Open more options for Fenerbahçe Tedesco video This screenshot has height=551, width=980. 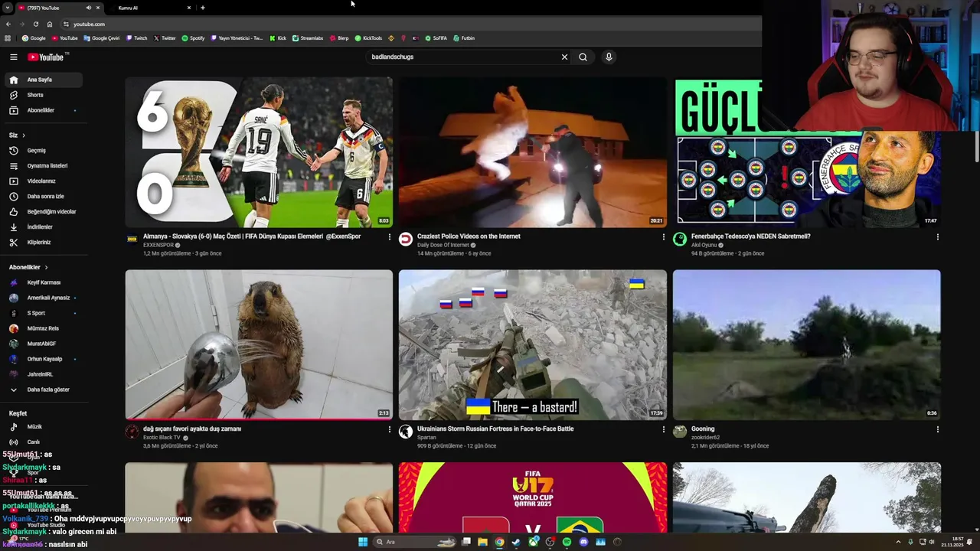point(937,237)
